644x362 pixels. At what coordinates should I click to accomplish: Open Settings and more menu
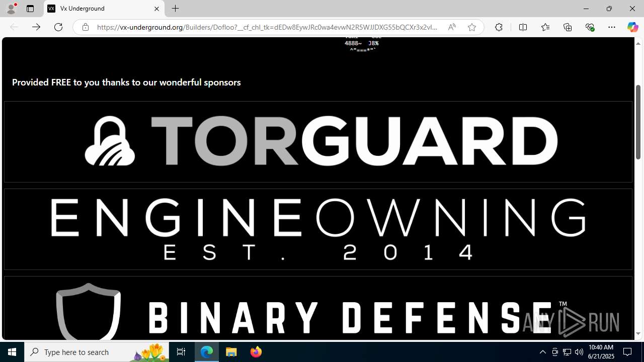pos(611,27)
